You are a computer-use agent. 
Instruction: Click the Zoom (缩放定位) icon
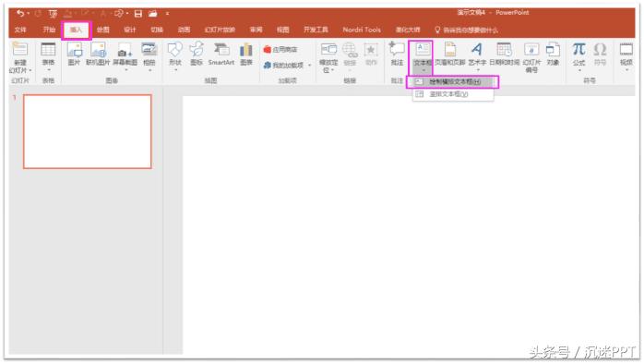coord(328,49)
